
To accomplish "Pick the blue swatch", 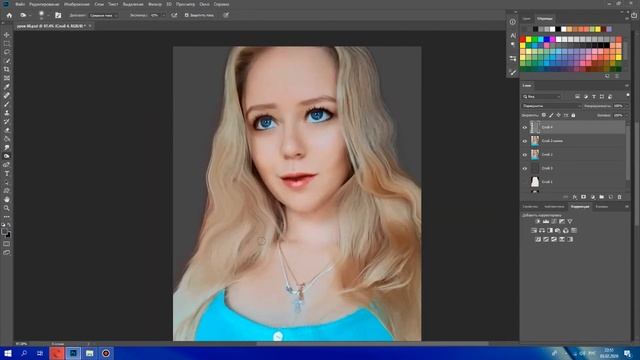I will [547, 40].
